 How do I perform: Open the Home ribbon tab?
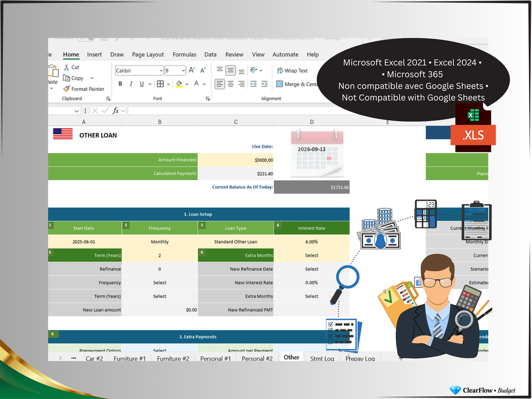71,55
